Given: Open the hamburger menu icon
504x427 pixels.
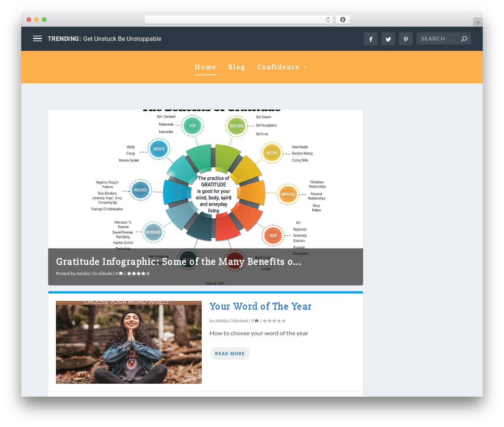Looking at the screenshot, I should pyautogui.click(x=37, y=39).
